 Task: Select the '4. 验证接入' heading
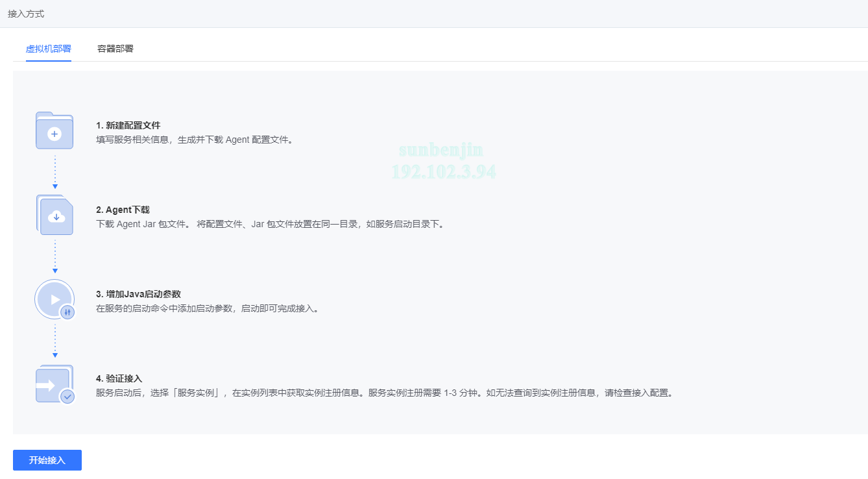coord(119,378)
